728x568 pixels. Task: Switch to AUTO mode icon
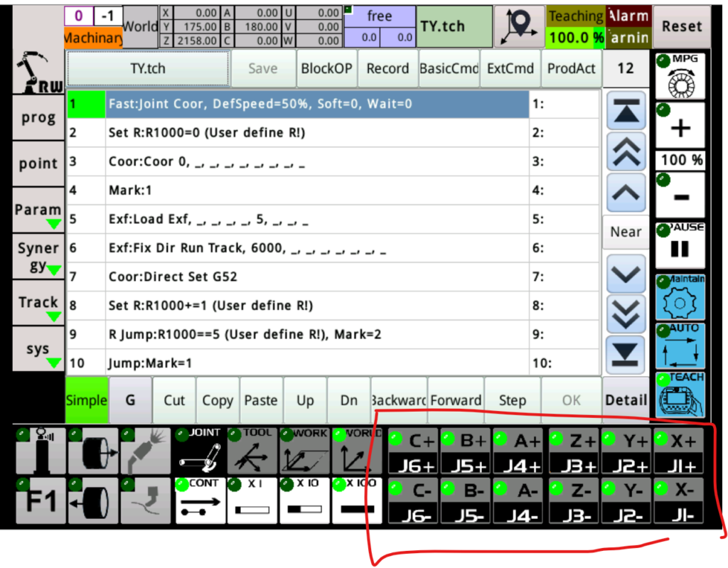coord(680,346)
